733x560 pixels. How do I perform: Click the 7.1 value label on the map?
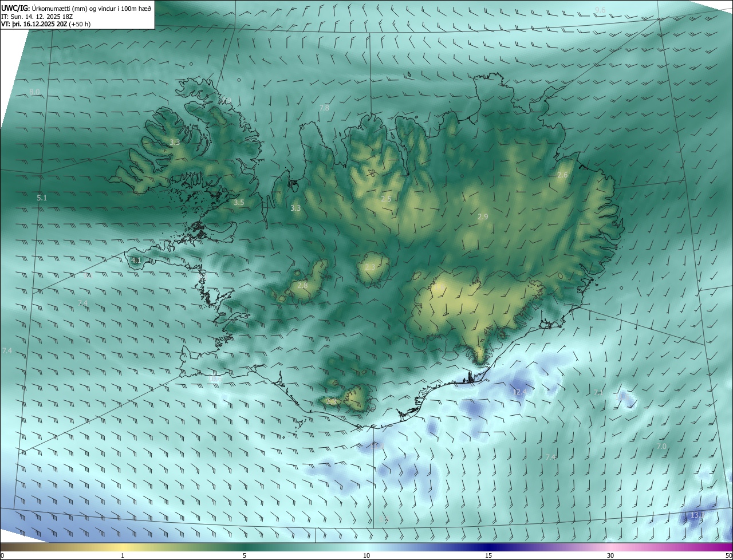coord(598,392)
